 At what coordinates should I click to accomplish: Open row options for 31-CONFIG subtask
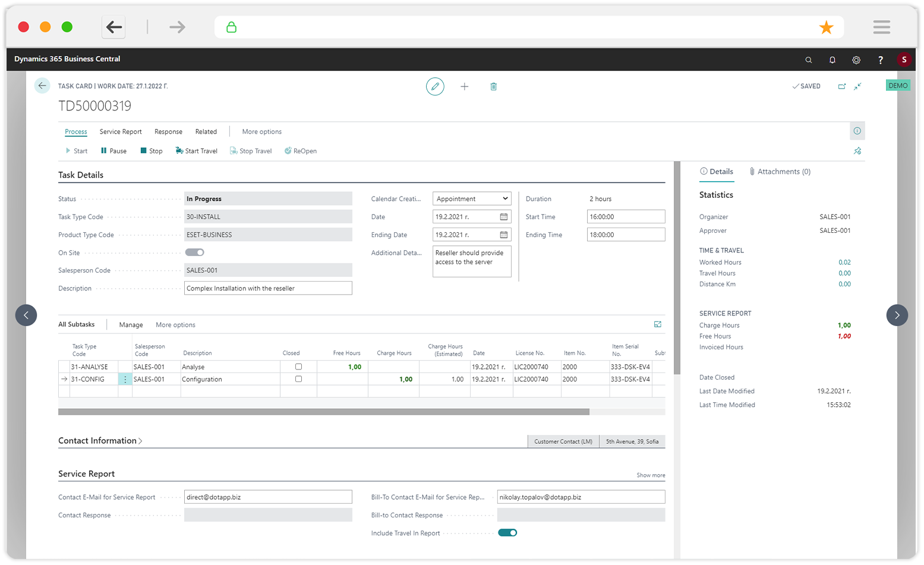[x=125, y=379]
